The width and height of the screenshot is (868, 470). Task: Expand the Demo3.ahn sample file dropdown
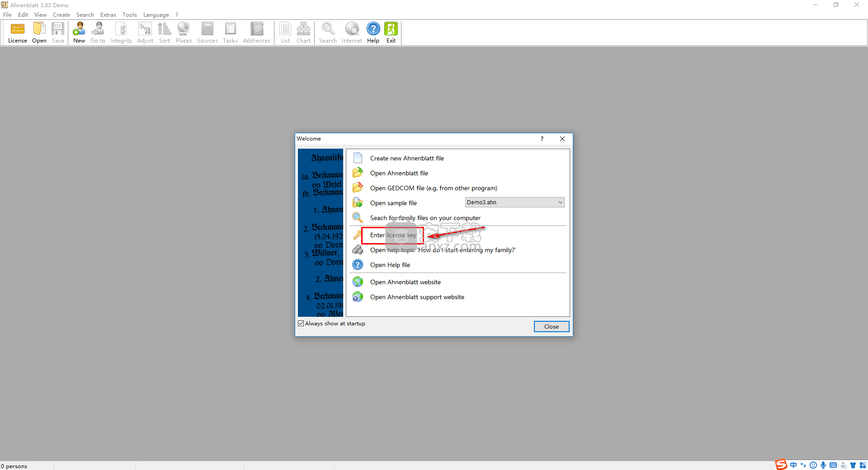pos(560,202)
